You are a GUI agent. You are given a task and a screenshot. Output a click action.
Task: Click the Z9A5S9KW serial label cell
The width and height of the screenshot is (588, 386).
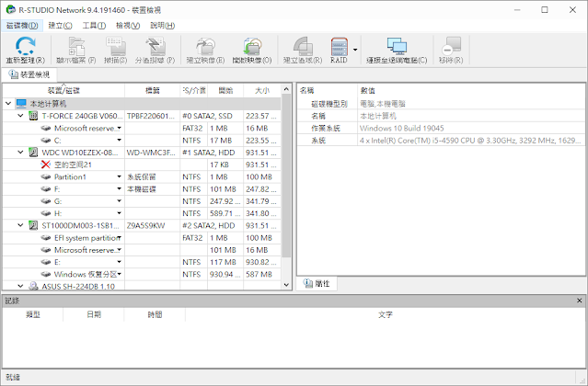(x=152, y=225)
